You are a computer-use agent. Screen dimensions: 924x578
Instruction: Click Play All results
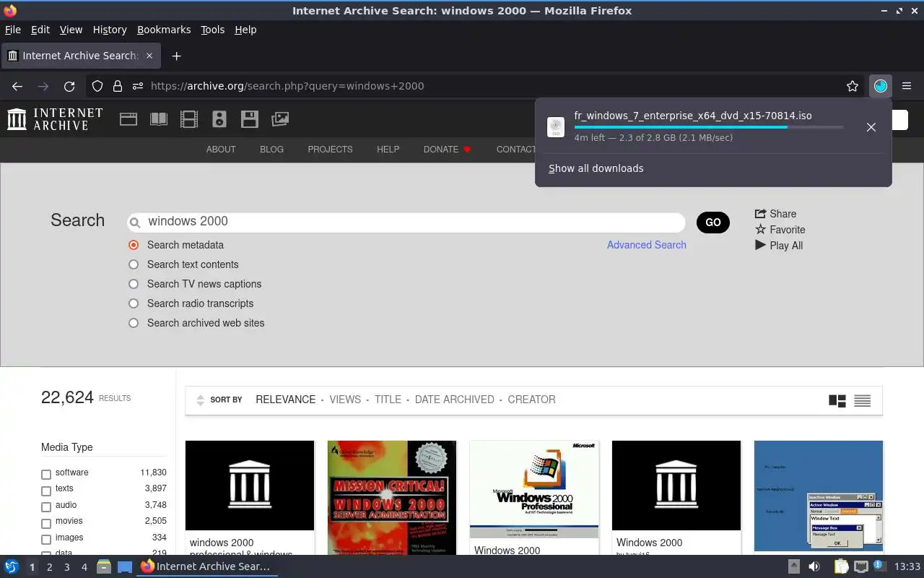click(x=779, y=246)
